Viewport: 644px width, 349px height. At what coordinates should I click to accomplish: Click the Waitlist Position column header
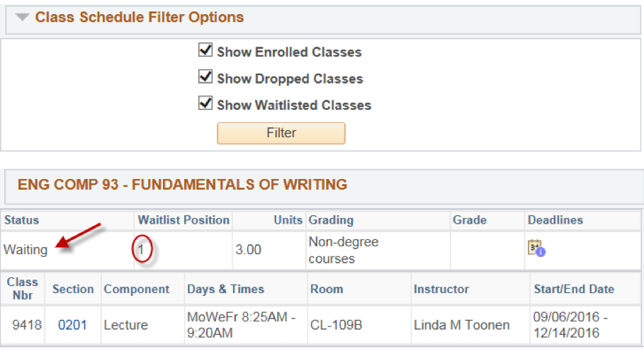coord(183,220)
